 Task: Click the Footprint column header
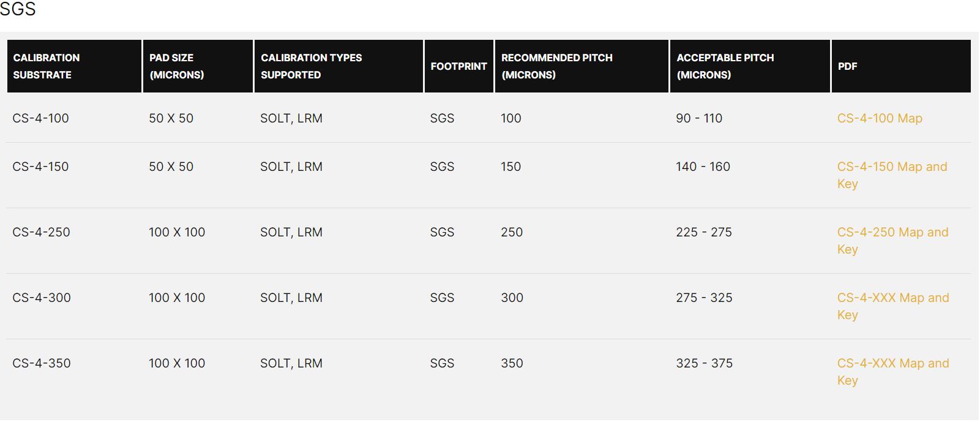pos(458,66)
